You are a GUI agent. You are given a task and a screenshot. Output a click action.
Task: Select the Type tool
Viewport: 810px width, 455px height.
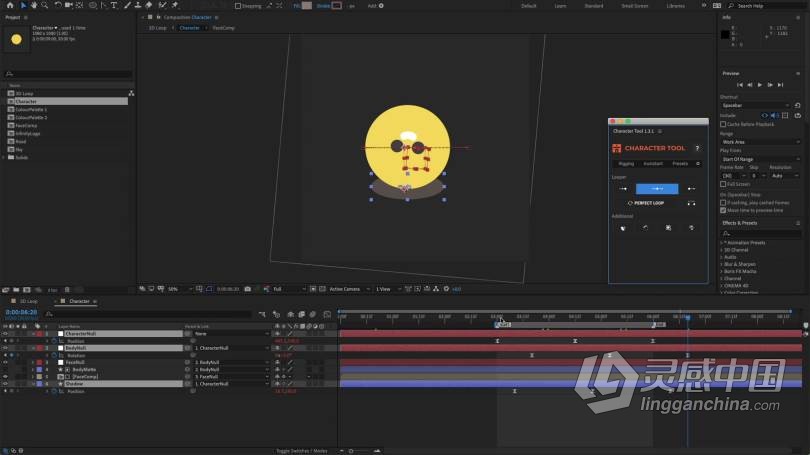click(x=113, y=5)
